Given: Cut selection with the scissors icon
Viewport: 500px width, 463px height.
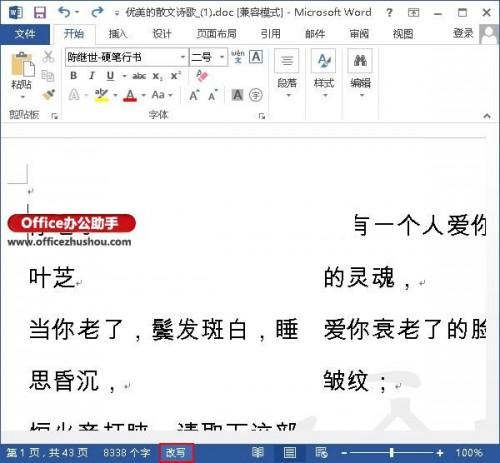Looking at the screenshot, I should tap(48, 56).
